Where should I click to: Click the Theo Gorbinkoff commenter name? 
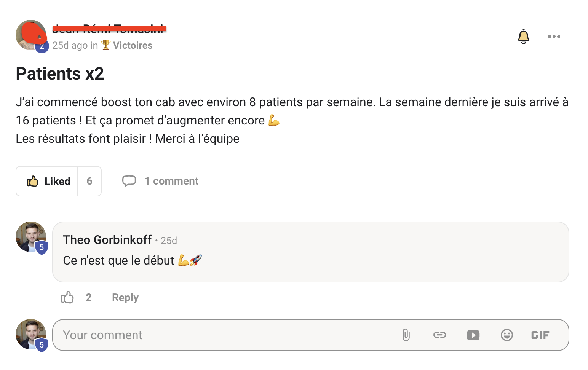107,240
